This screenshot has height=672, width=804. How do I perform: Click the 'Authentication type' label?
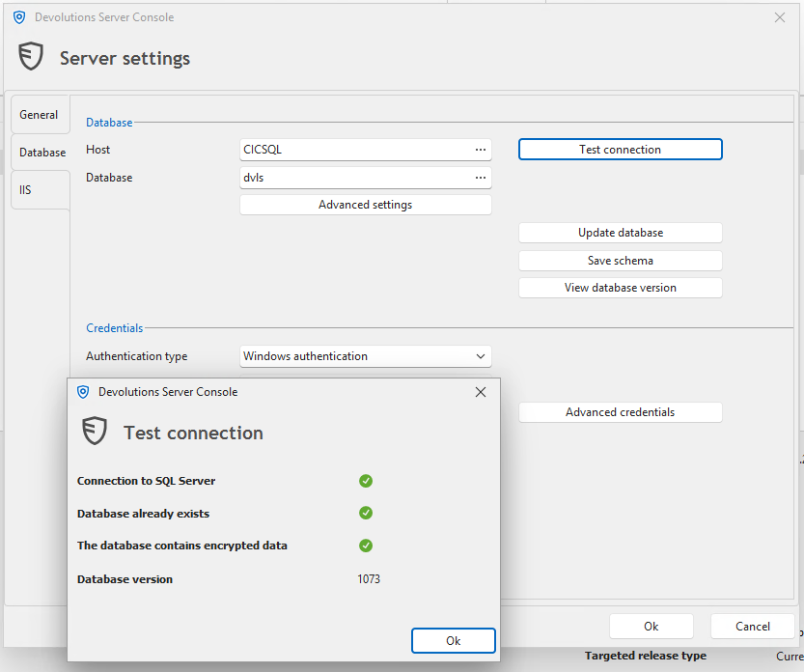click(x=136, y=356)
